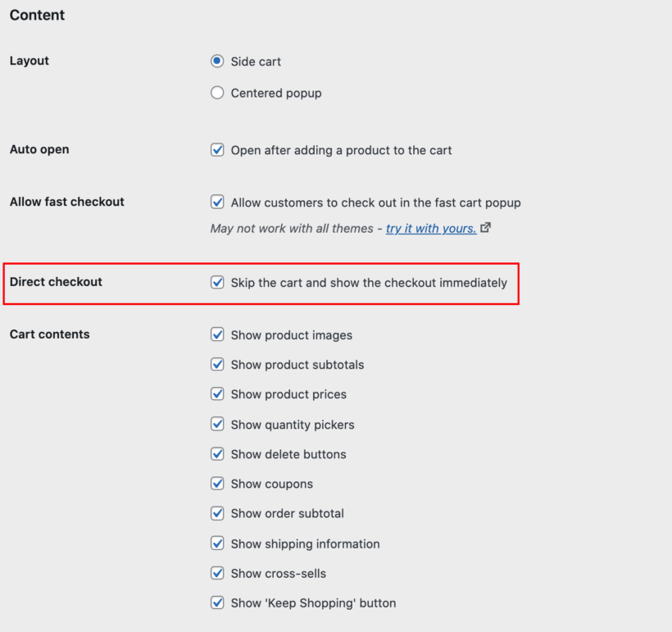Screen dimensions: 672x632
Task: Toggle "Show product prices"
Action: coord(217,394)
